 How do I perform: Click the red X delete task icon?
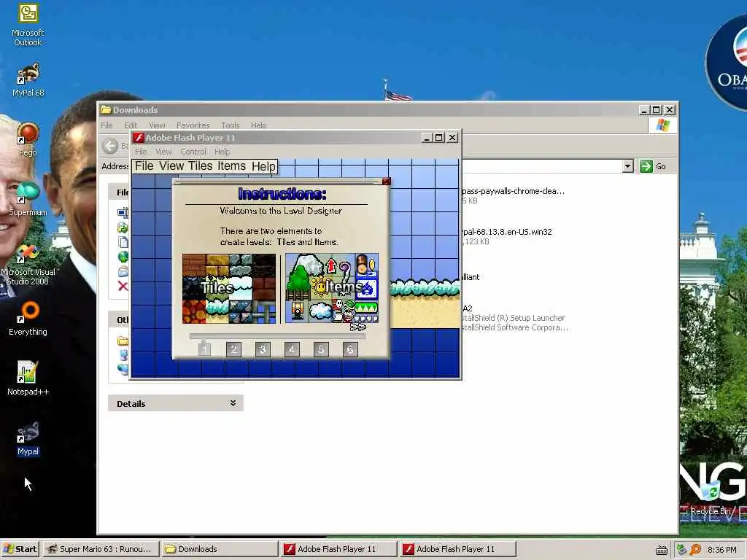123,286
